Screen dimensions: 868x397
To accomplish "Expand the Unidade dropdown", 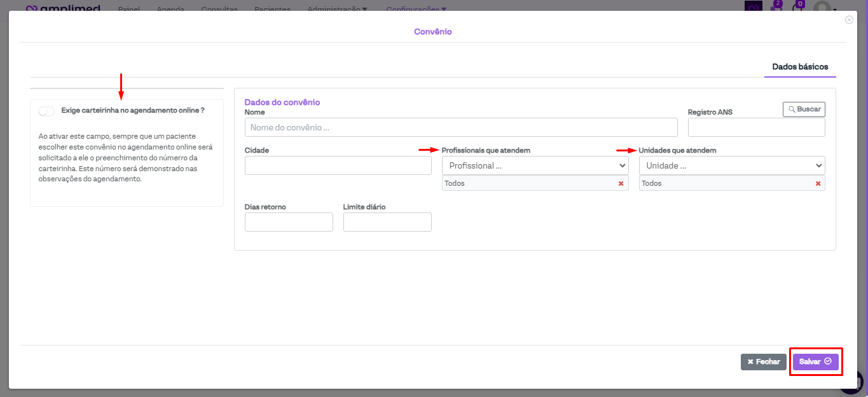I will 731,165.
